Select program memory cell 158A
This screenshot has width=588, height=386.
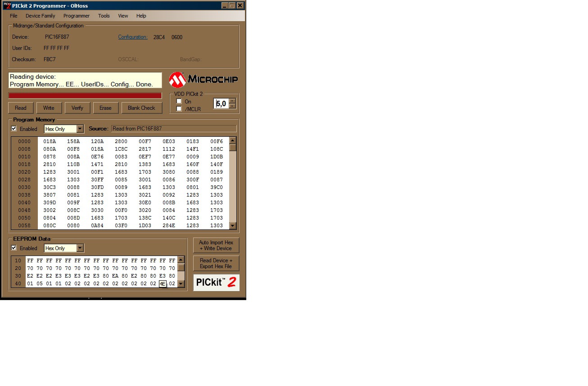click(73, 141)
